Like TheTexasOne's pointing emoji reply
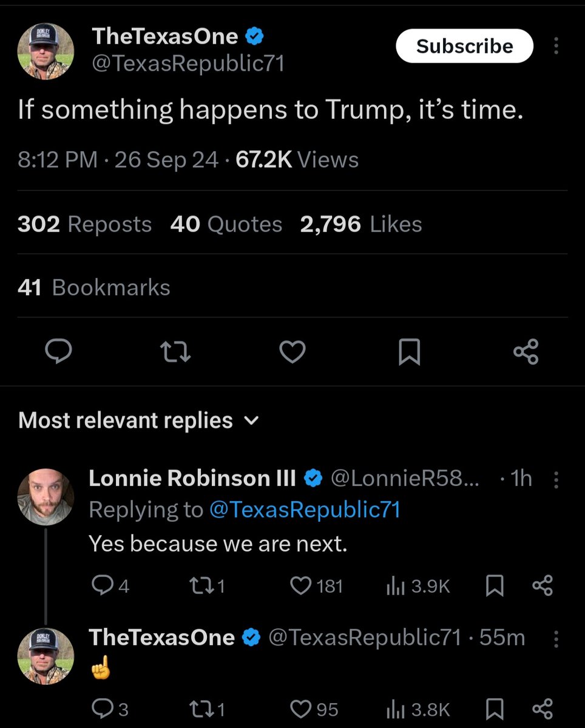Viewport: 585px width, 728px height. [301, 709]
